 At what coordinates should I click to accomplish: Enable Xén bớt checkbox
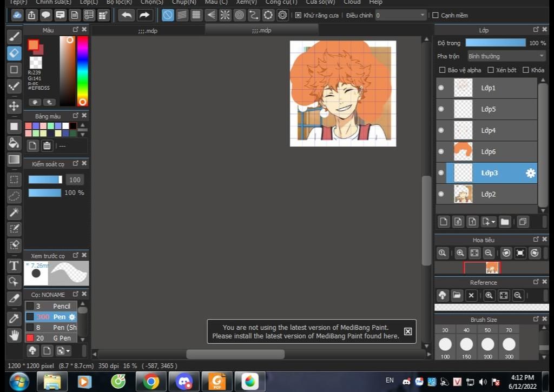(490, 70)
